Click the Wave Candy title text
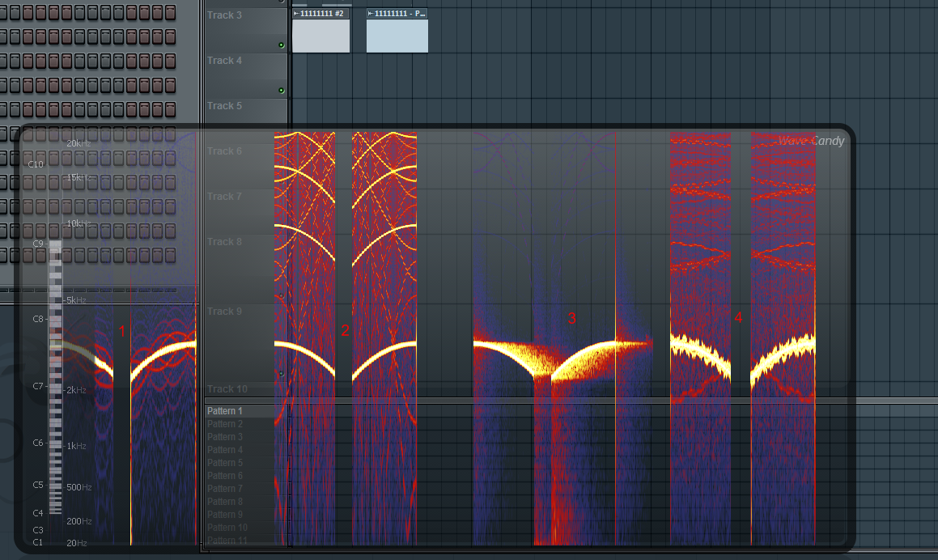This screenshot has width=938, height=560. 811,141
